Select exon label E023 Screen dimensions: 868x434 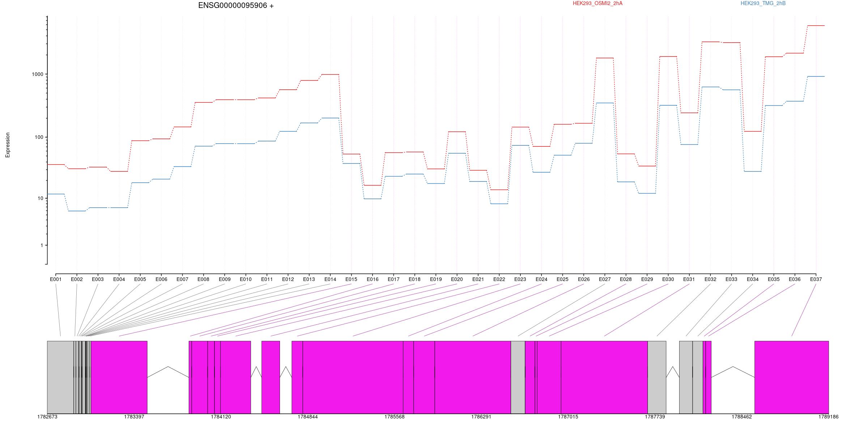pyautogui.click(x=520, y=279)
